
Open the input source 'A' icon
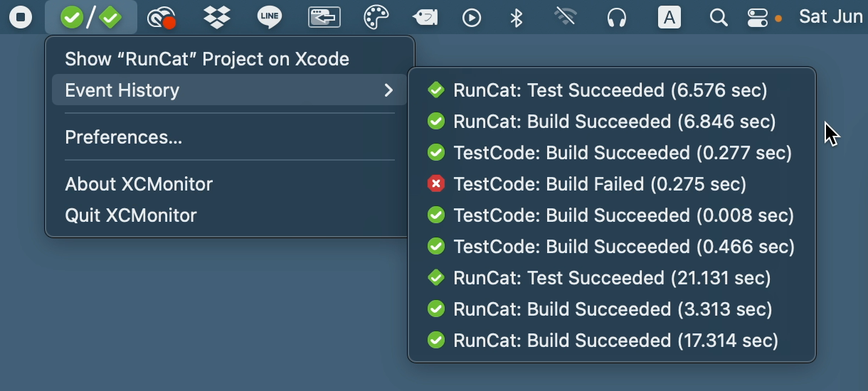pyautogui.click(x=669, y=17)
